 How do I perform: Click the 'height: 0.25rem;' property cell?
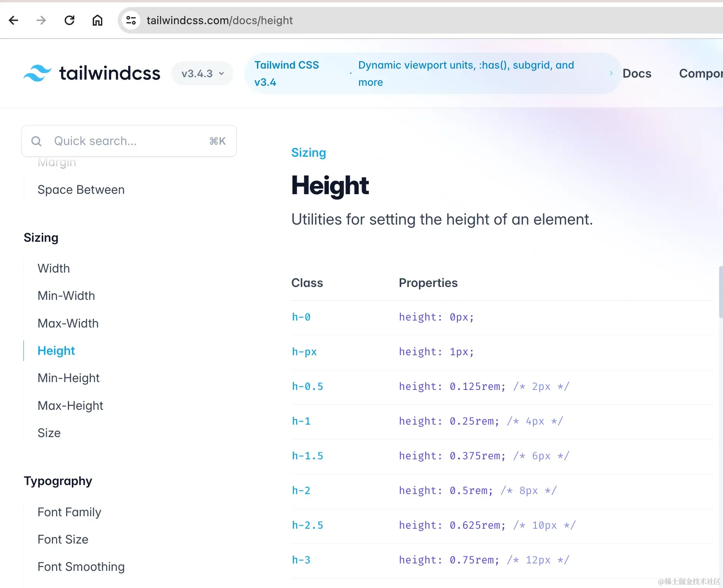(x=481, y=421)
